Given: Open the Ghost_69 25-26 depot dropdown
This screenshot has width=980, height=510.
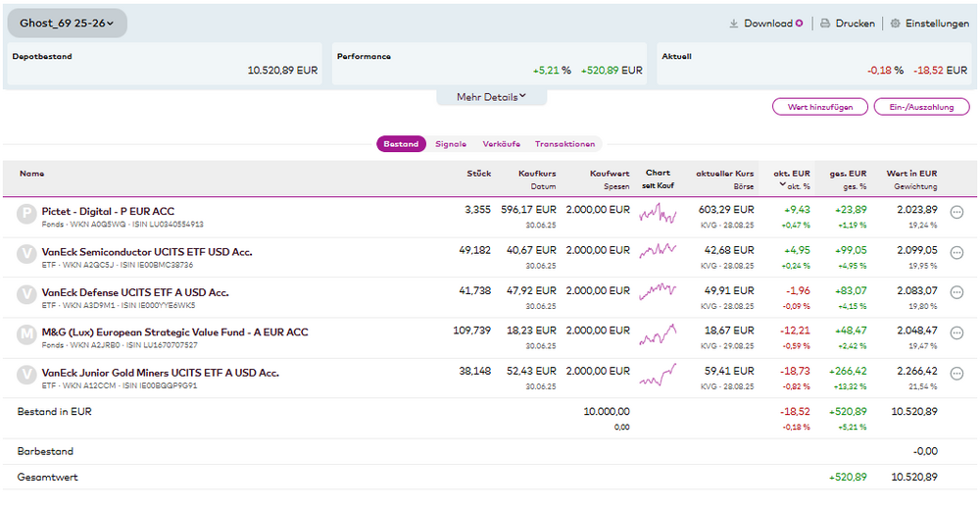Looking at the screenshot, I should coord(67,23).
